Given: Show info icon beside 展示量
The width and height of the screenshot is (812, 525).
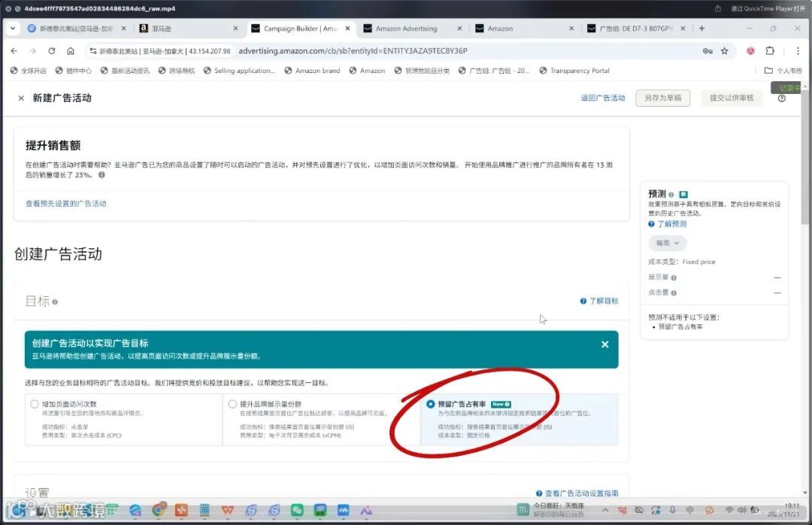Looking at the screenshot, I should [x=674, y=278].
